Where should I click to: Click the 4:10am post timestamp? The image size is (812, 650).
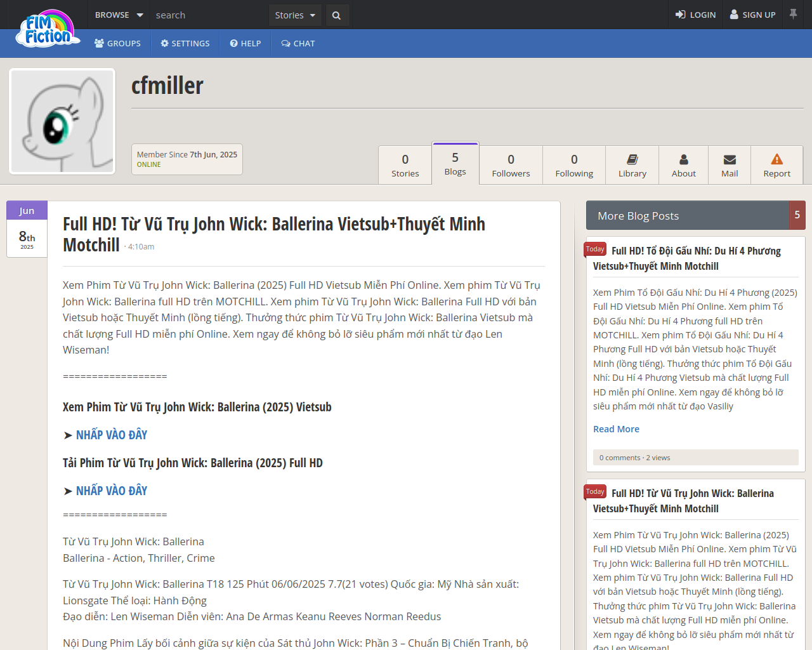pos(141,247)
